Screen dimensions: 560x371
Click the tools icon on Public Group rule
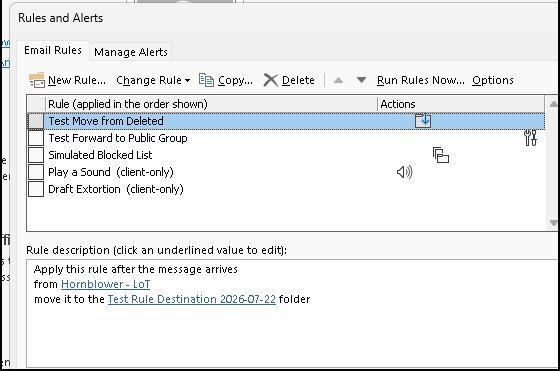pos(530,138)
